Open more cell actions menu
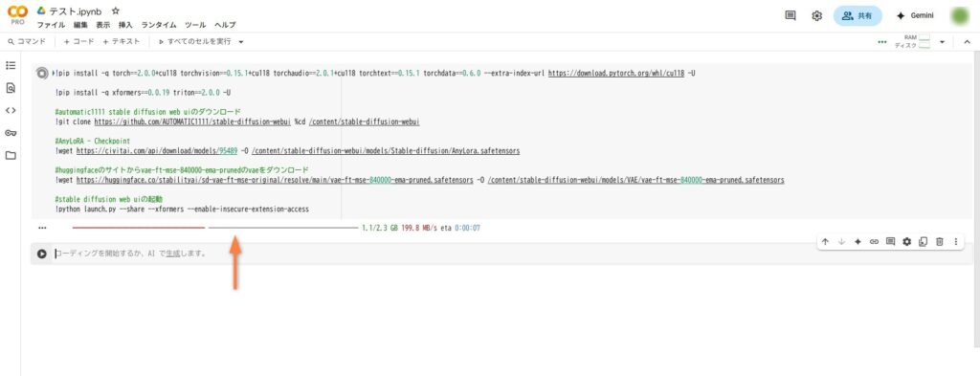Screen dimensions: 980x376 (x=956, y=242)
